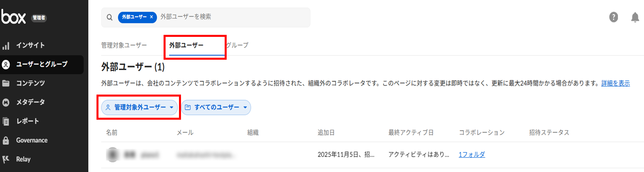Open help question mark icon

pyautogui.click(x=613, y=17)
